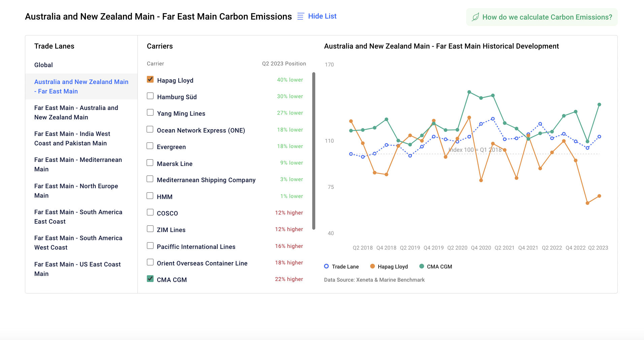The image size is (644, 340).
Task: Open How do we calculate Carbon Emissions
Action: click(x=542, y=17)
